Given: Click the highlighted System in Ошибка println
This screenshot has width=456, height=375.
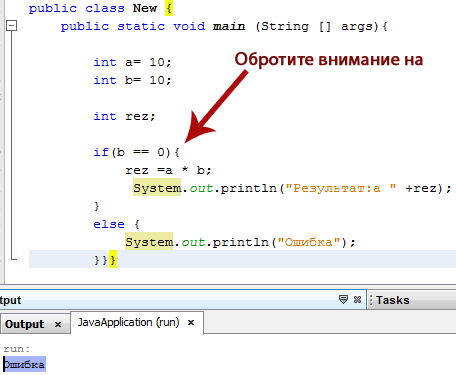Looking at the screenshot, I should pyautogui.click(x=149, y=241).
